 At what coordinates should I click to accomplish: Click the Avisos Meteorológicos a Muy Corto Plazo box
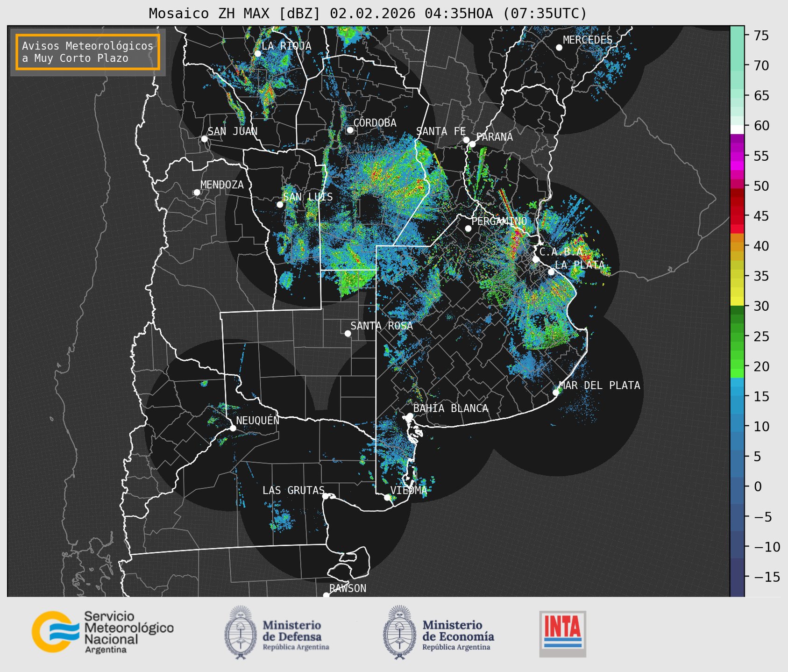click(88, 52)
